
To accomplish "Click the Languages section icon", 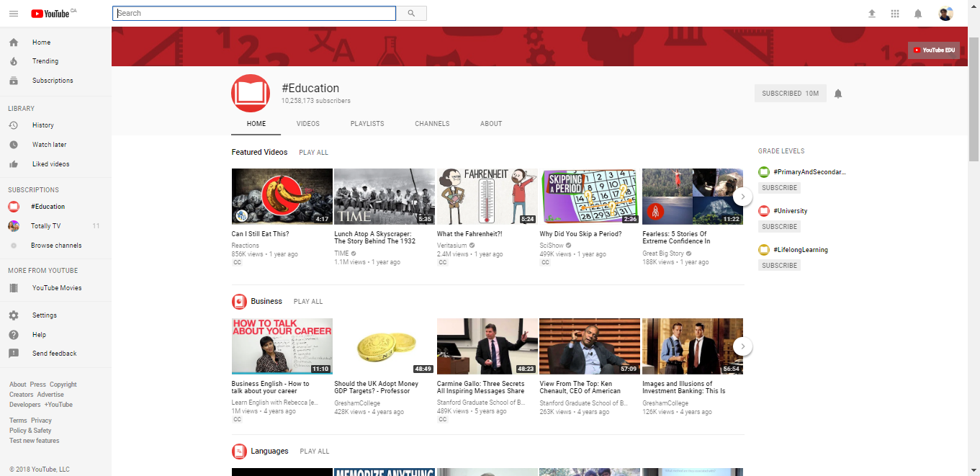I will [239, 452].
